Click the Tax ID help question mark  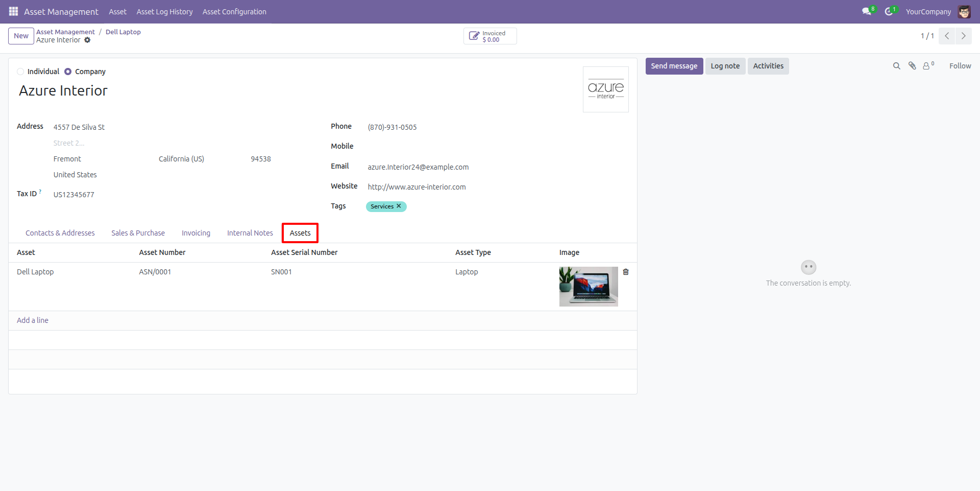(x=40, y=192)
